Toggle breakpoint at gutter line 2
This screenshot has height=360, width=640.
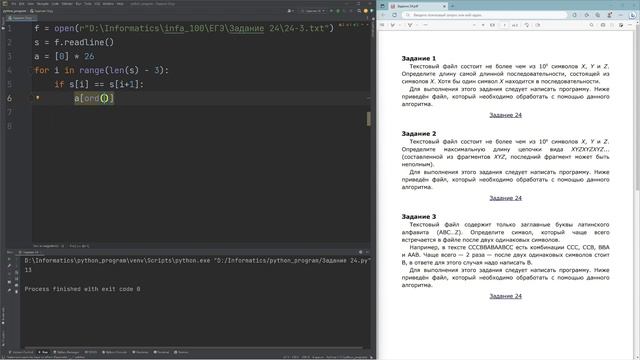(x=9, y=42)
